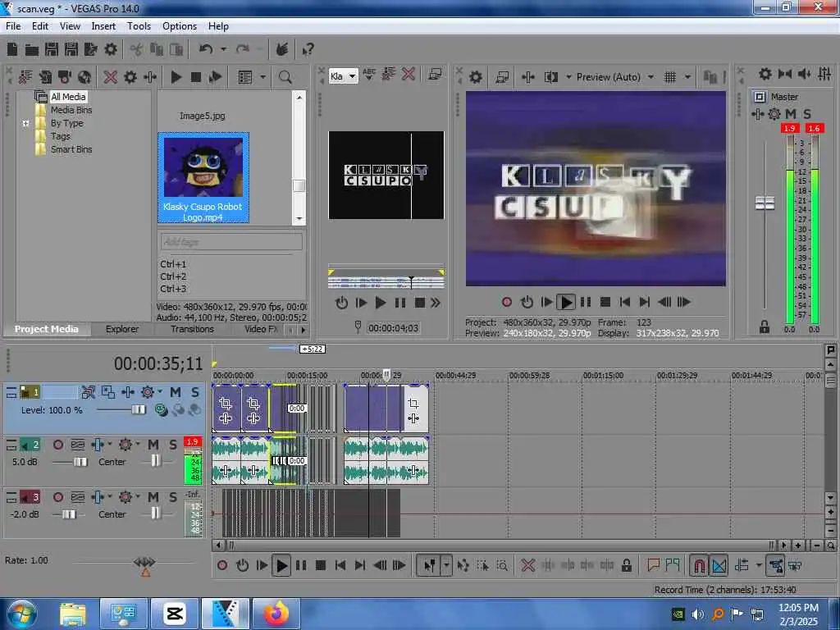Screen dimensions: 840x630
Task: Open Project Properties gear in main toolbar
Action: (x=111, y=49)
